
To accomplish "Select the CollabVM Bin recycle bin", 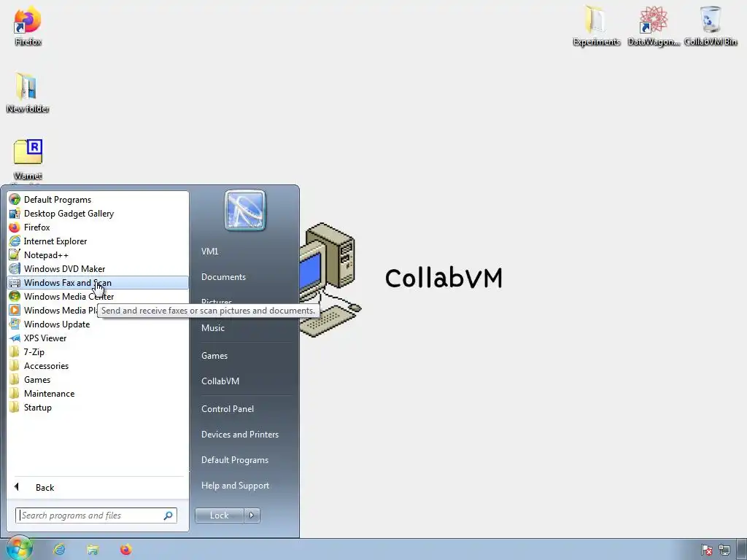I will coord(711,26).
